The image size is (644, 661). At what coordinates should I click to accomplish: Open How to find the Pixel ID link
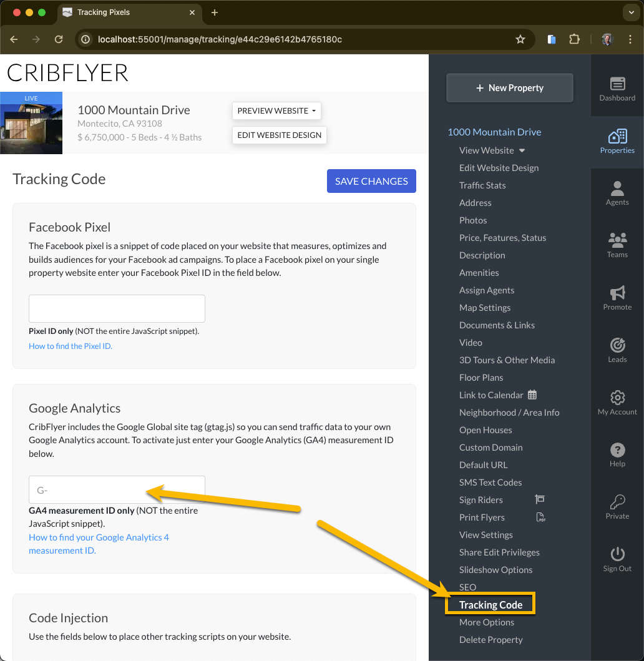tap(71, 346)
